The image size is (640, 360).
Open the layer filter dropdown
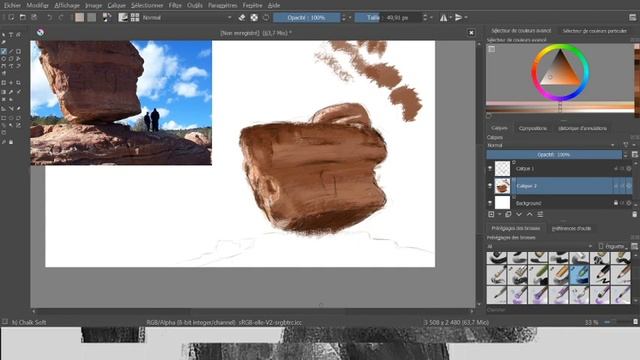coord(626,145)
